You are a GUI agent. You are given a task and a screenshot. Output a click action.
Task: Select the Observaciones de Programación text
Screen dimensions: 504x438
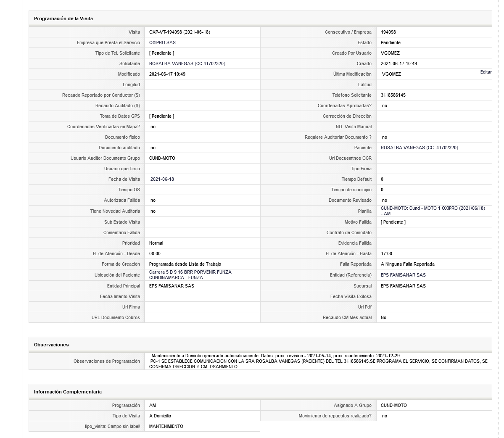pos(318,361)
